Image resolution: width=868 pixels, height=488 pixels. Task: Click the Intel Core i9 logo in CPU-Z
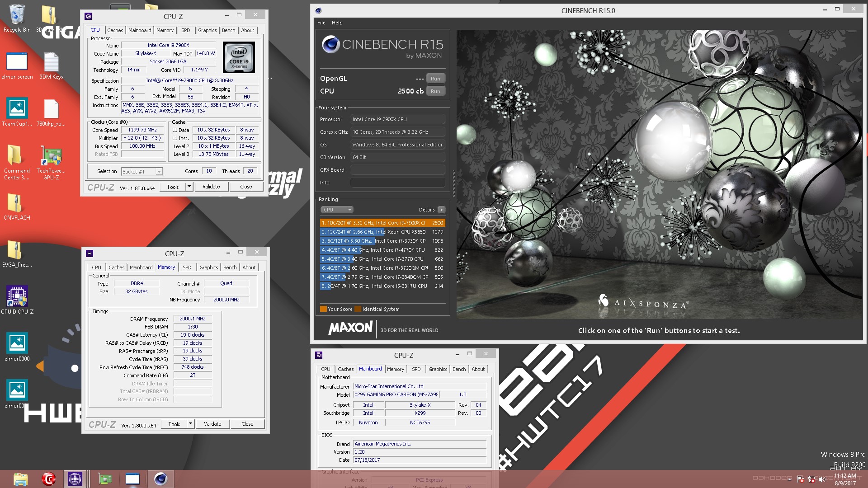pos(239,57)
